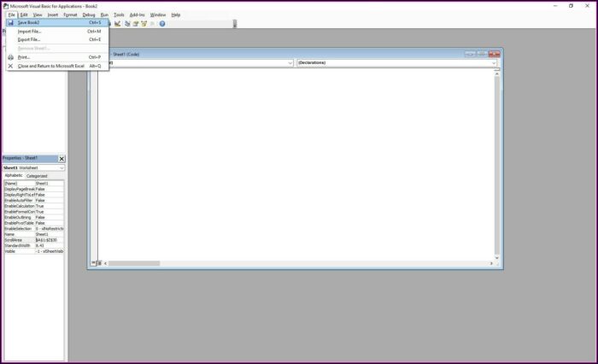
Task: Open the Format menu
Action: [70, 15]
